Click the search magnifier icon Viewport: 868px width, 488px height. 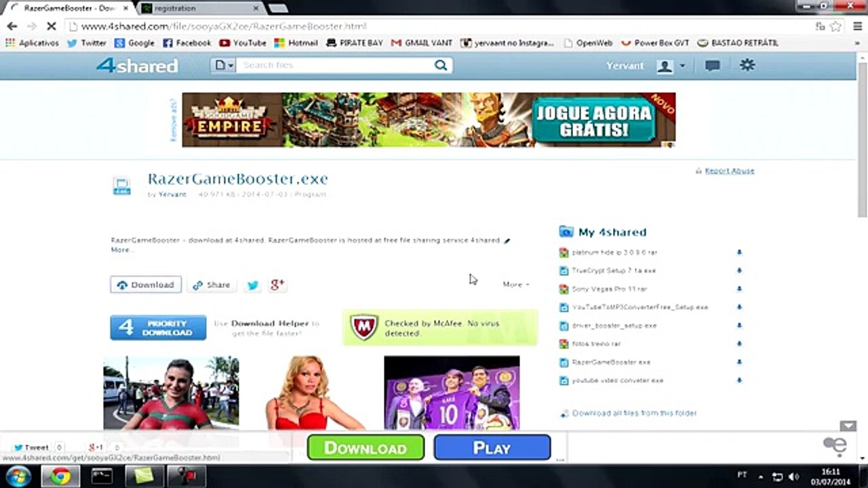pyautogui.click(x=441, y=65)
